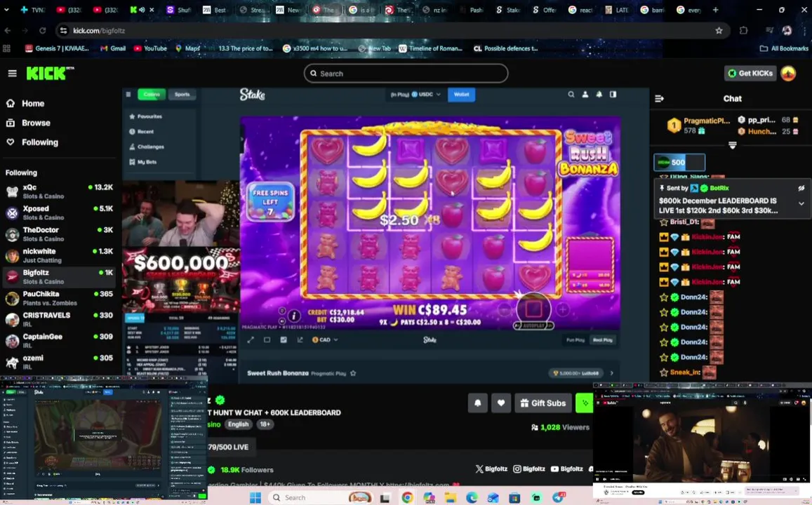Screen dimensions: 812x505
Task: Select Stake Sports tab
Action: click(x=182, y=95)
